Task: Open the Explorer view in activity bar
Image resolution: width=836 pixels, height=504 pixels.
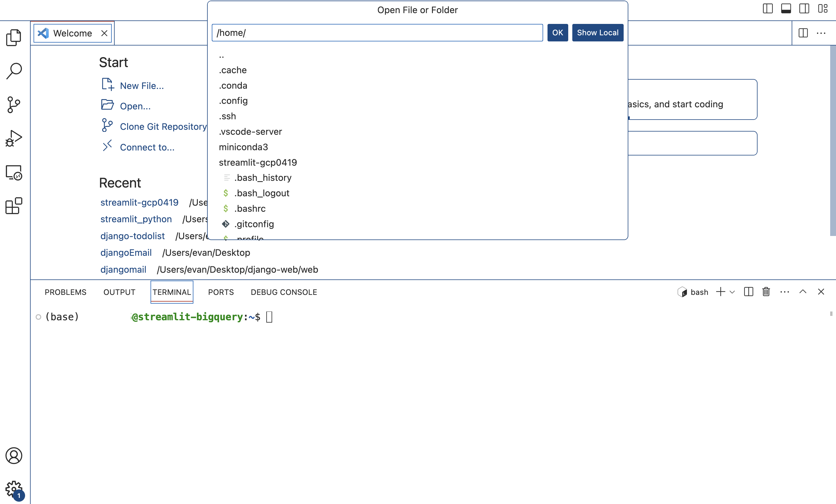Action: tap(14, 37)
